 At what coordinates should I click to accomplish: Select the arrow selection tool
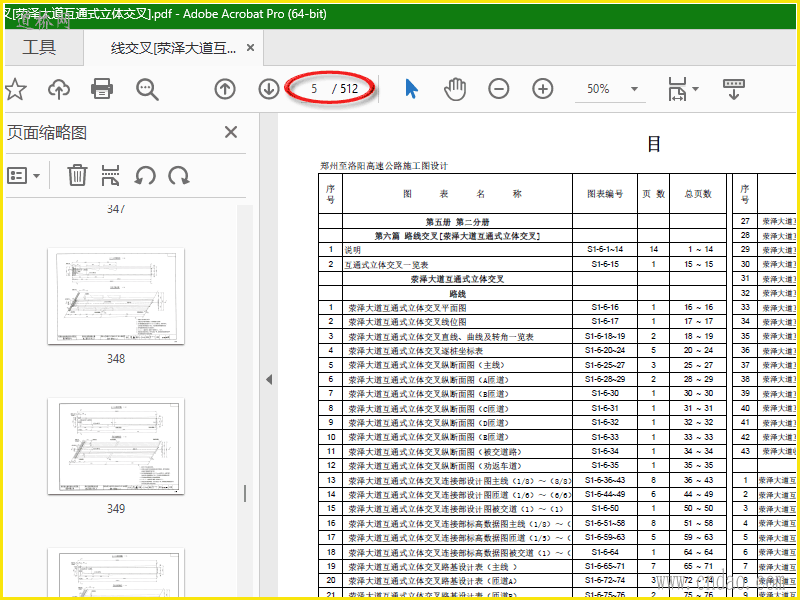[411, 89]
